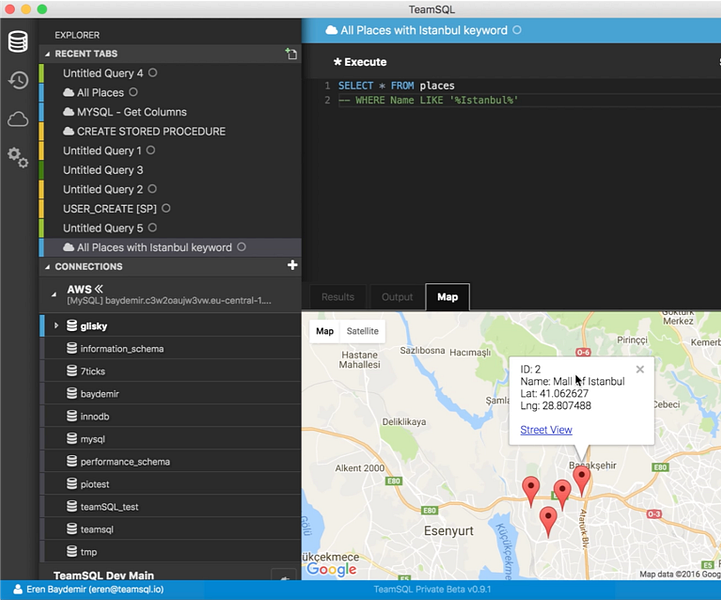Select the information_schema database

coord(122,349)
